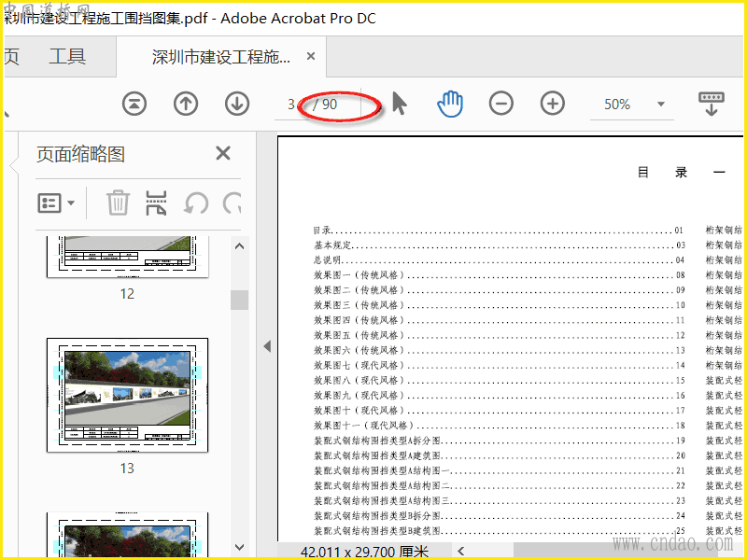Click 效果图二（传统风格） entry
The height and width of the screenshot is (560, 747).
tap(499, 290)
